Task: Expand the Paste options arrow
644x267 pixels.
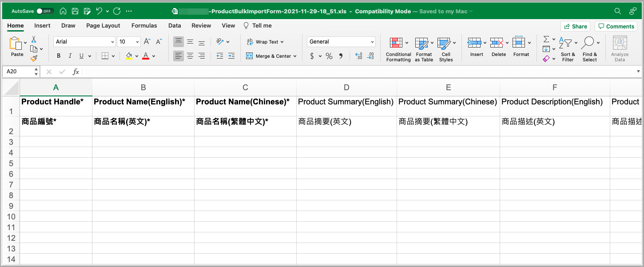Action: [25, 43]
